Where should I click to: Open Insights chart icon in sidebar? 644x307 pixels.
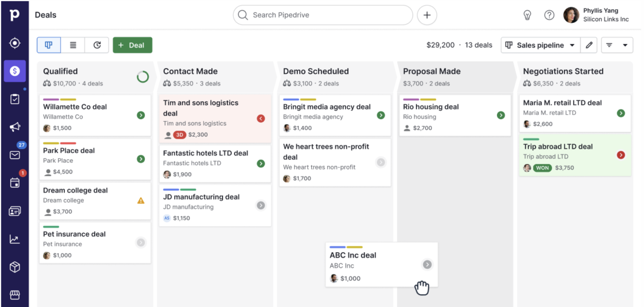tap(14, 239)
